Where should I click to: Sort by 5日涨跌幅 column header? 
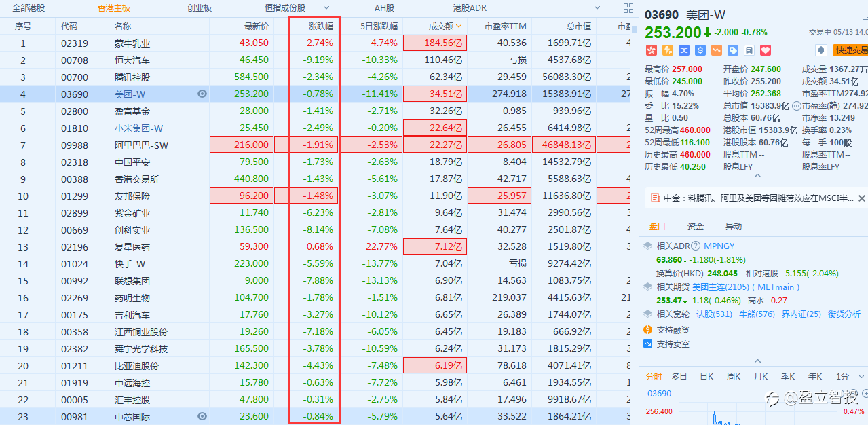coord(379,26)
